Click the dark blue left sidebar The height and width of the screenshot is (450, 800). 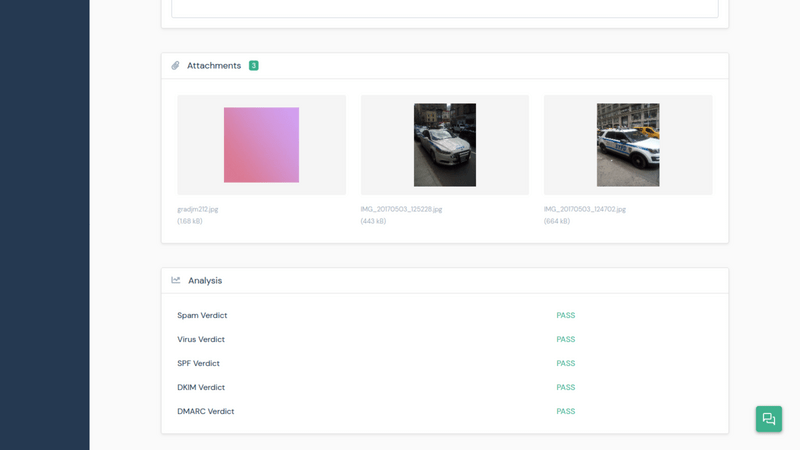(44, 225)
